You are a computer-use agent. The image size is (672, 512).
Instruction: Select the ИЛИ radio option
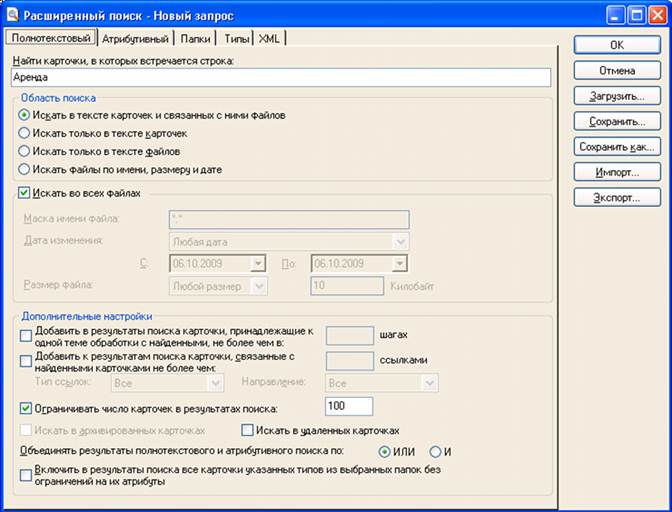pos(385,452)
